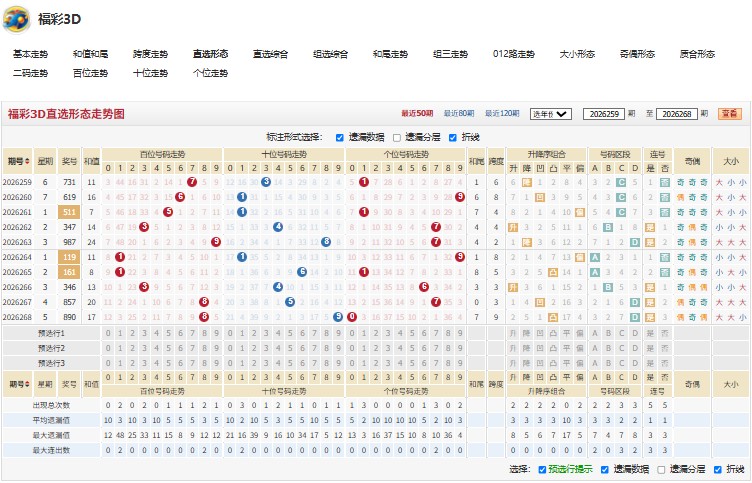Click period number 2026267
The width and height of the screenshot is (752, 483).
[17, 302]
